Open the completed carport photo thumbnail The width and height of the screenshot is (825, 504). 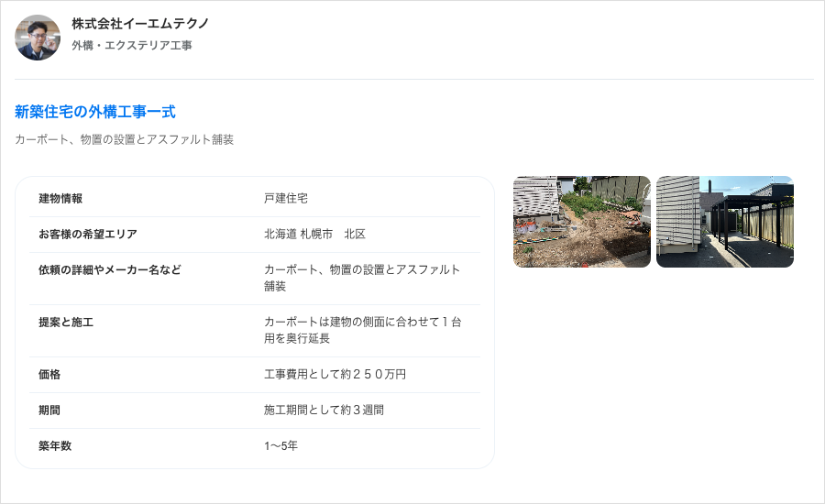(x=724, y=222)
